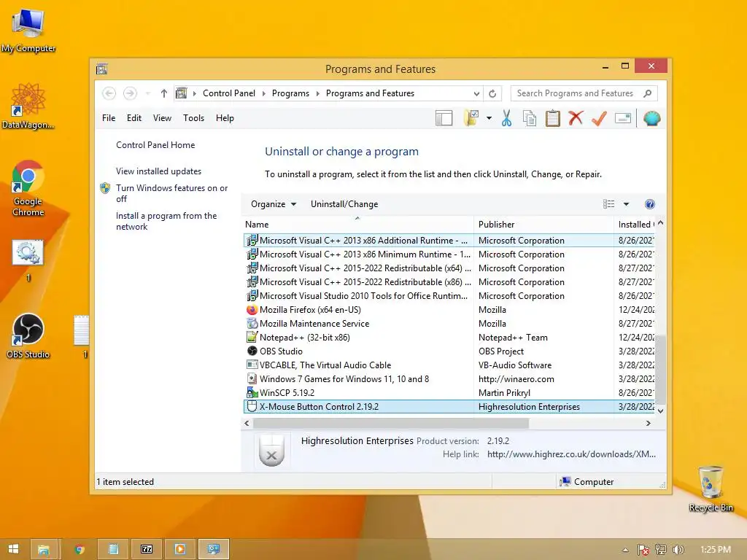Open the folder options dropdown arrow
This screenshot has height=560, width=747.
489,118
